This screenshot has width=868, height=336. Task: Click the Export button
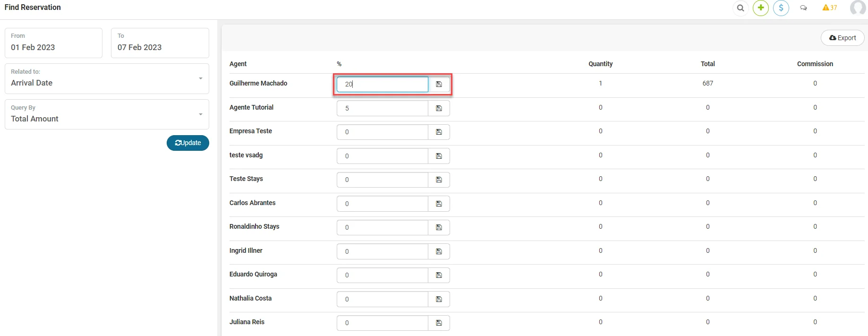(x=842, y=38)
